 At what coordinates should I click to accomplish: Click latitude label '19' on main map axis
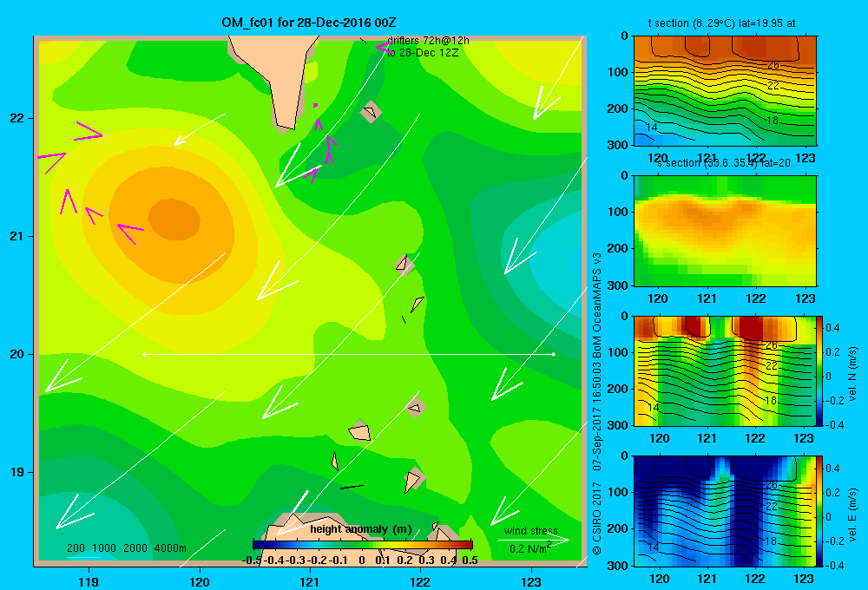(x=16, y=472)
